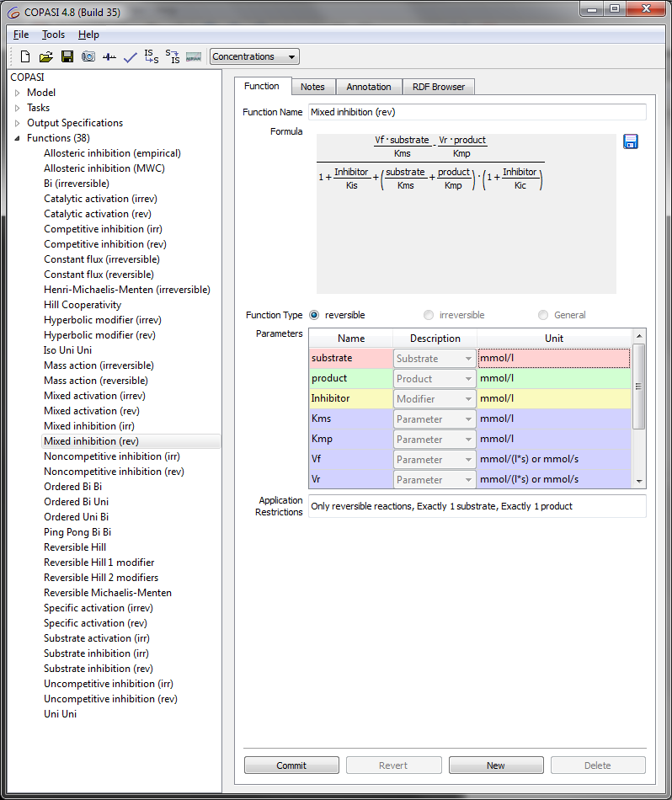Collapse the Functions (38) tree node
This screenshot has width=672, height=800.
[17, 138]
